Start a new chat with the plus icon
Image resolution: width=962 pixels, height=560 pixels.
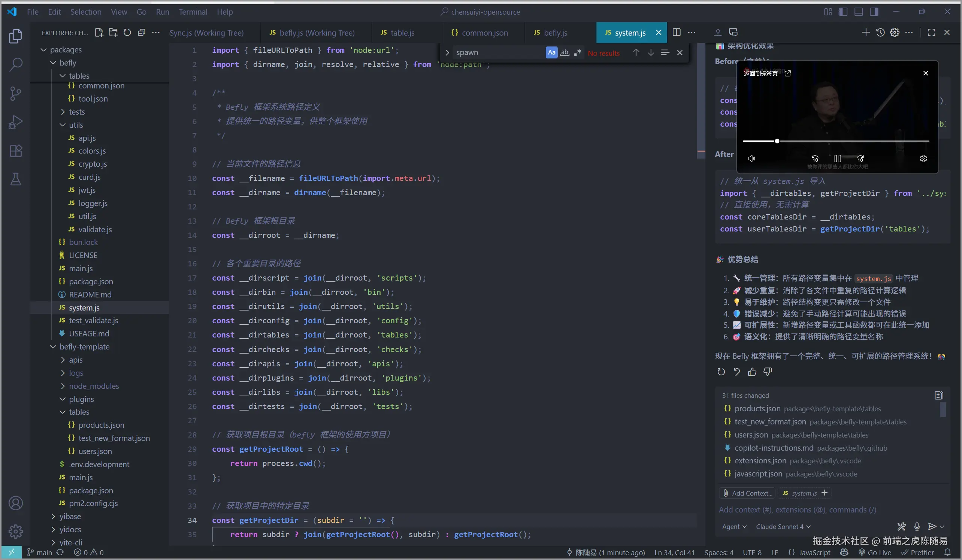point(866,33)
